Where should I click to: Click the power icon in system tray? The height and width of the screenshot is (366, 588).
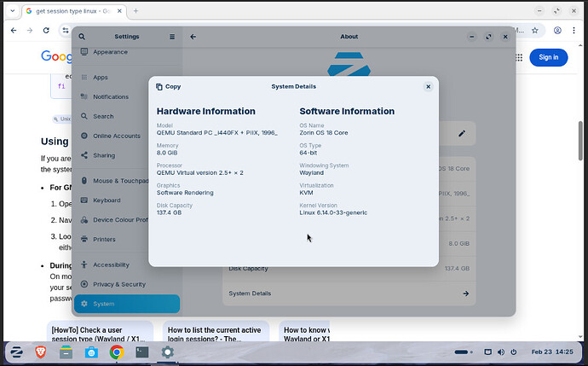click(x=514, y=351)
